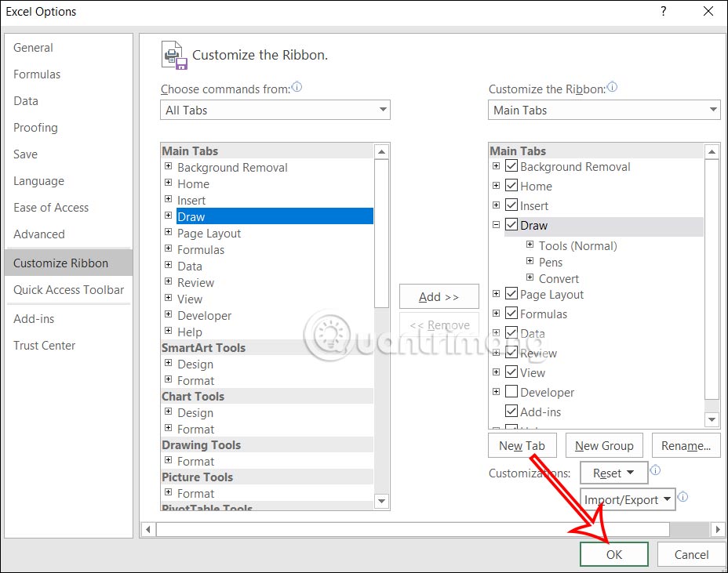Image resolution: width=728 pixels, height=573 pixels.
Task: Expand the Pens group
Action: (x=530, y=261)
